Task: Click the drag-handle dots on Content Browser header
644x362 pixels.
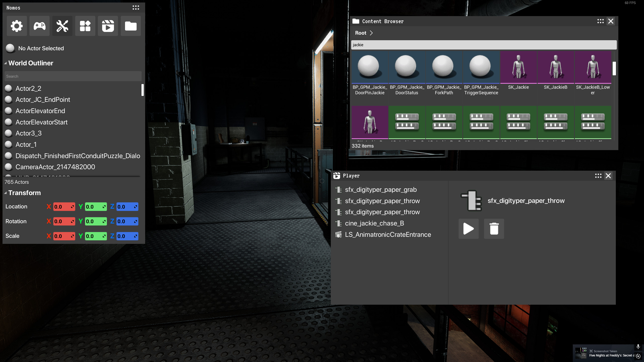Action: [600, 21]
